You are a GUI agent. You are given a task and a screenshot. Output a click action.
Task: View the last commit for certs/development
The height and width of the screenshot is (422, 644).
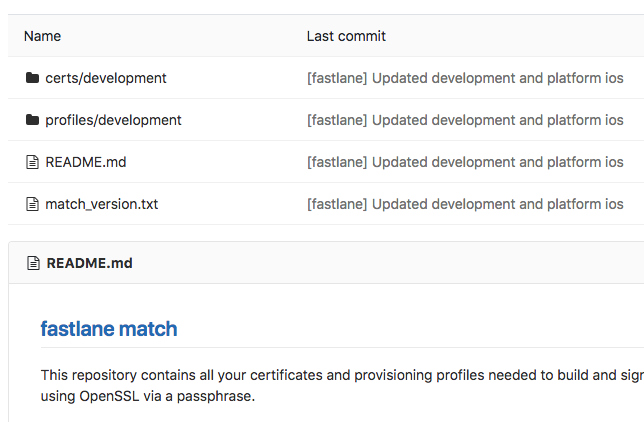click(x=465, y=78)
